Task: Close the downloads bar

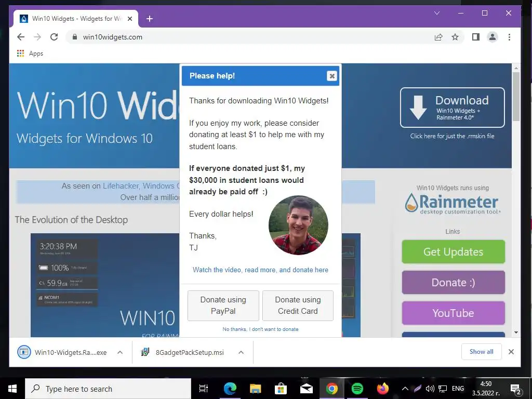Action: tap(511, 352)
